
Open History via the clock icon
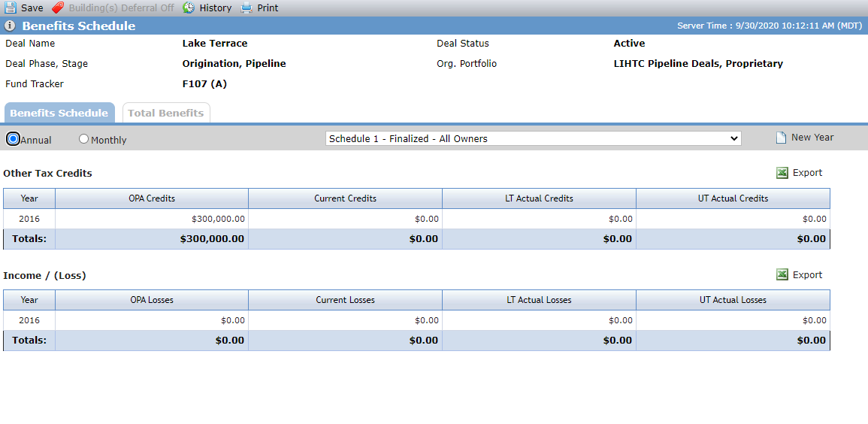click(x=189, y=8)
